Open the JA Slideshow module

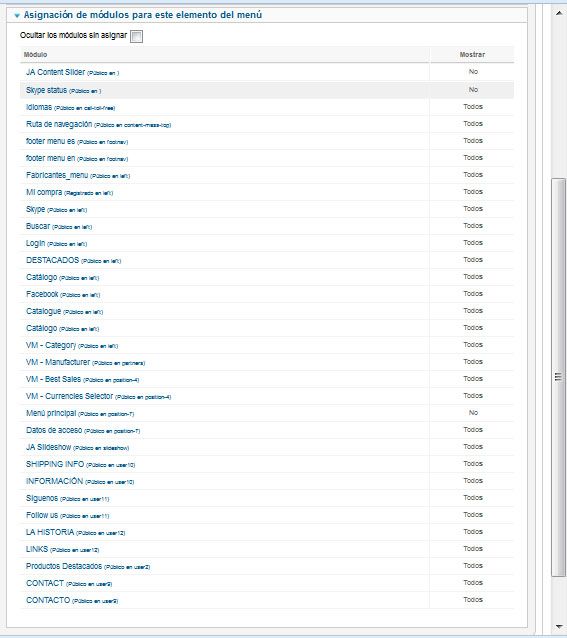[x=48, y=447]
